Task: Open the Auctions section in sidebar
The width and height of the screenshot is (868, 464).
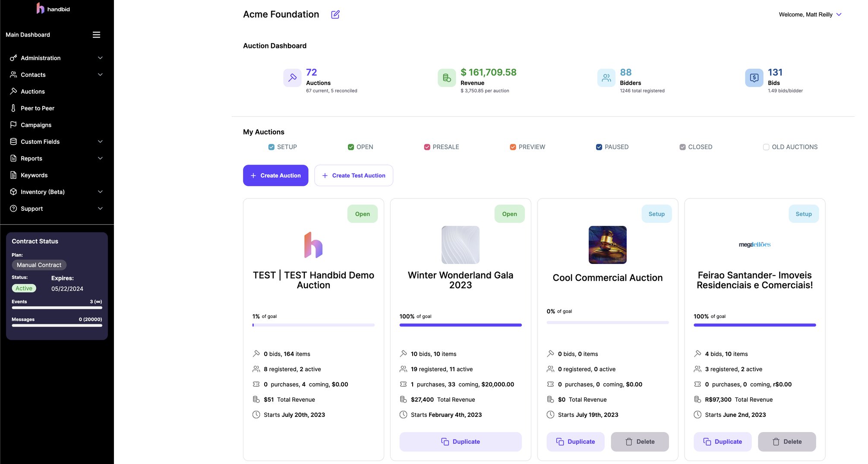Action: tap(32, 91)
